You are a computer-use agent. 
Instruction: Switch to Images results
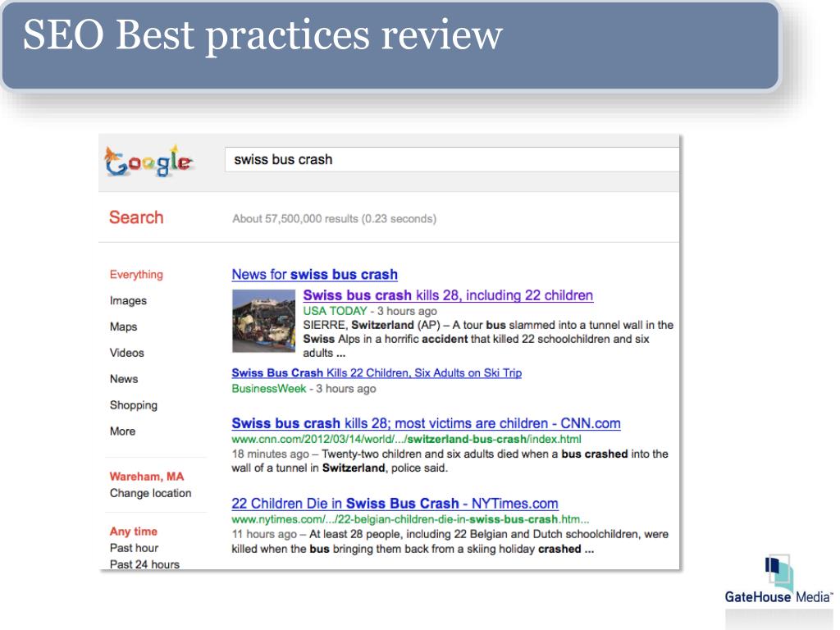click(128, 300)
